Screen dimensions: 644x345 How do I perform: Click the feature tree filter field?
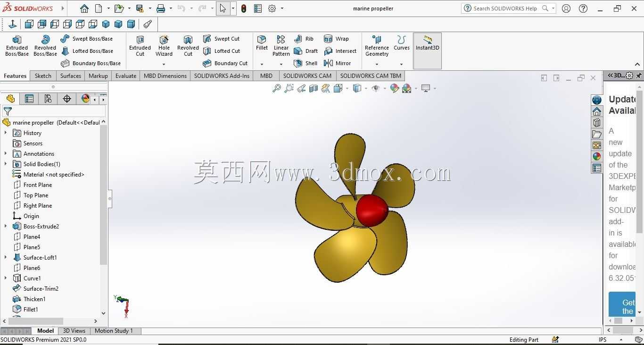pyautogui.click(x=54, y=111)
